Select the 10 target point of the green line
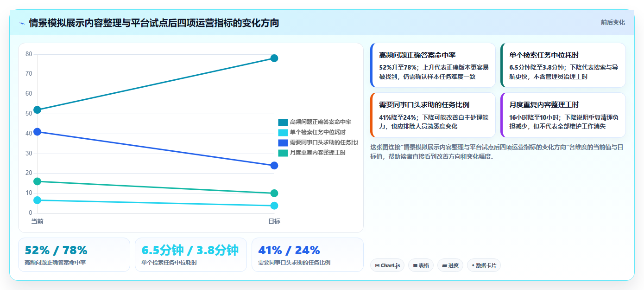The height and width of the screenshot is (290, 644). pyautogui.click(x=274, y=193)
